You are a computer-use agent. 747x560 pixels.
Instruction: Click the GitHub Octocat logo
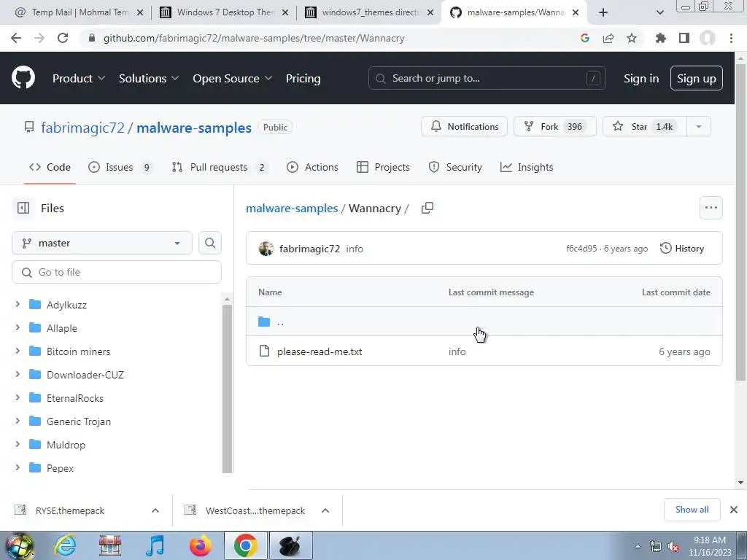(23, 78)
